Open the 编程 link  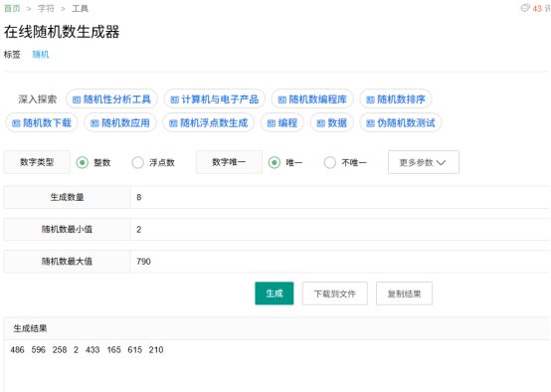pyautogui.click(x=282, y=122)
